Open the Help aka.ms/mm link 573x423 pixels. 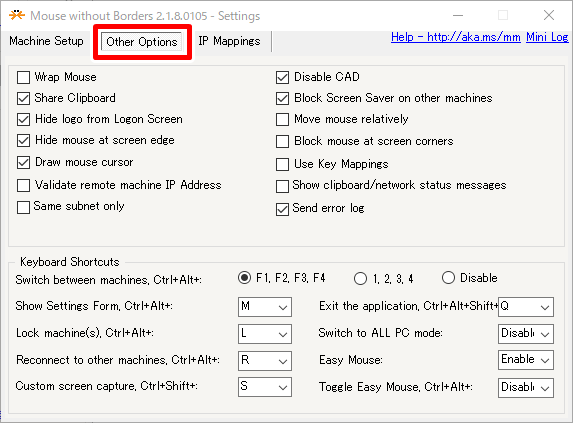(x=456, y=37)
